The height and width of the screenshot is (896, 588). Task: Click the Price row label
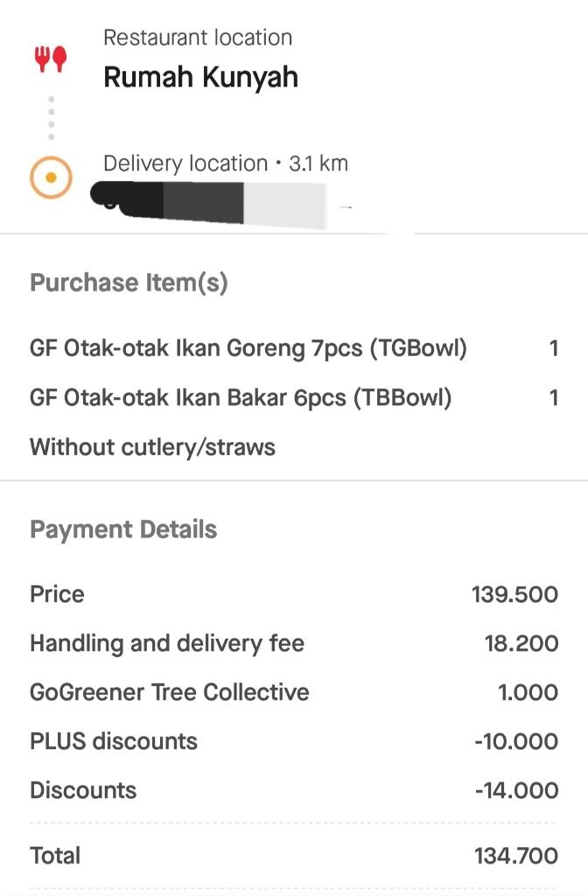point(57,594)
